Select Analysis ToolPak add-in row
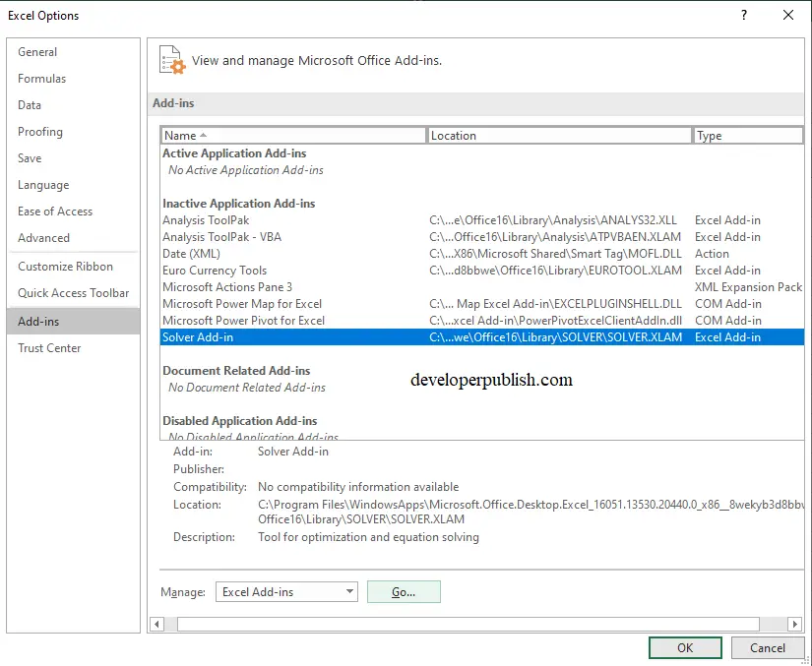The width and height of the screenshot is (812, 666). click(482, 220)
